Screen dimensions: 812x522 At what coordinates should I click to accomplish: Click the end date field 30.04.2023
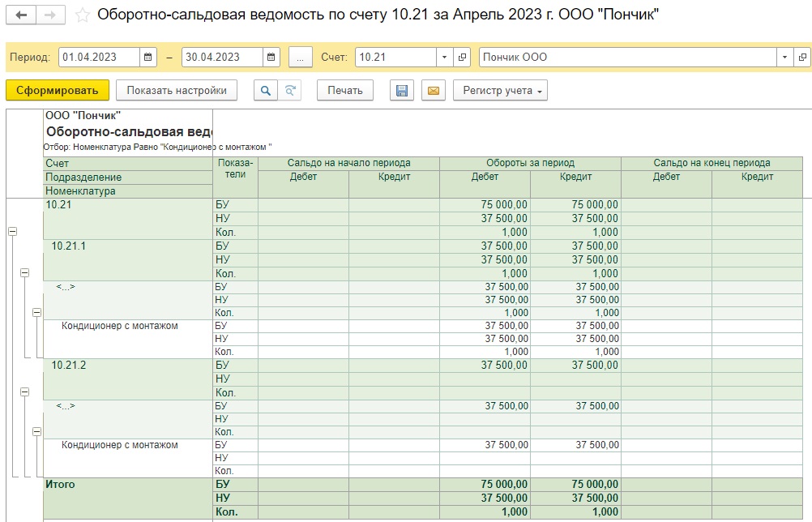coord(223,57)
